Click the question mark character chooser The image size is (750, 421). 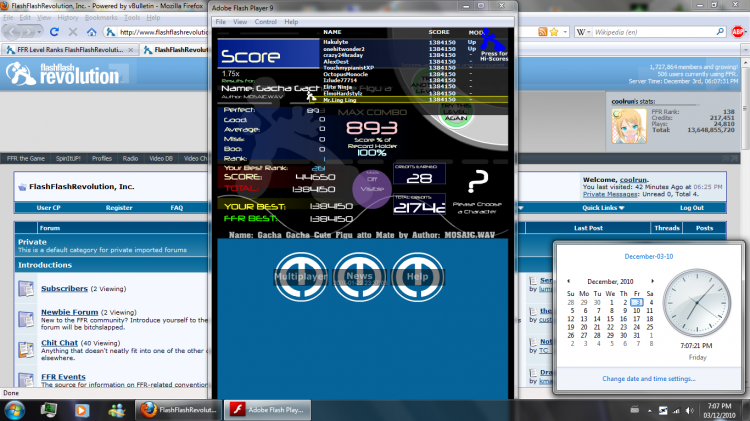pos(477,182)
